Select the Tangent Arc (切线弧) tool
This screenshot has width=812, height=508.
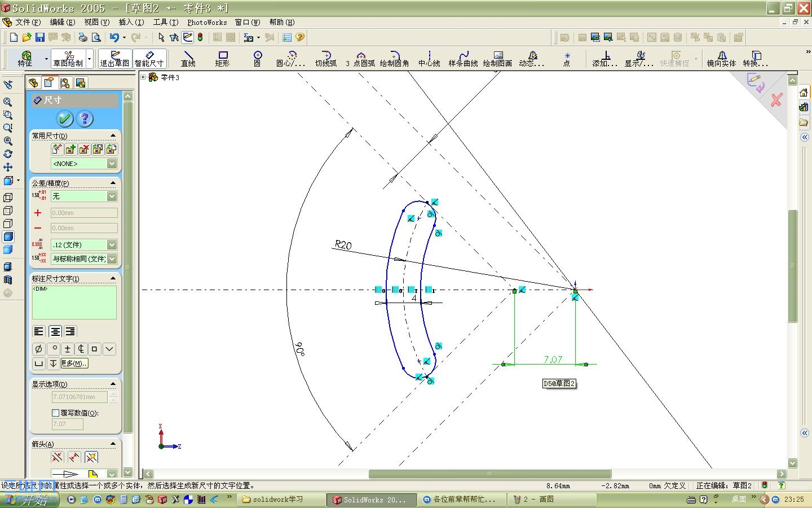tap(325, 59)
